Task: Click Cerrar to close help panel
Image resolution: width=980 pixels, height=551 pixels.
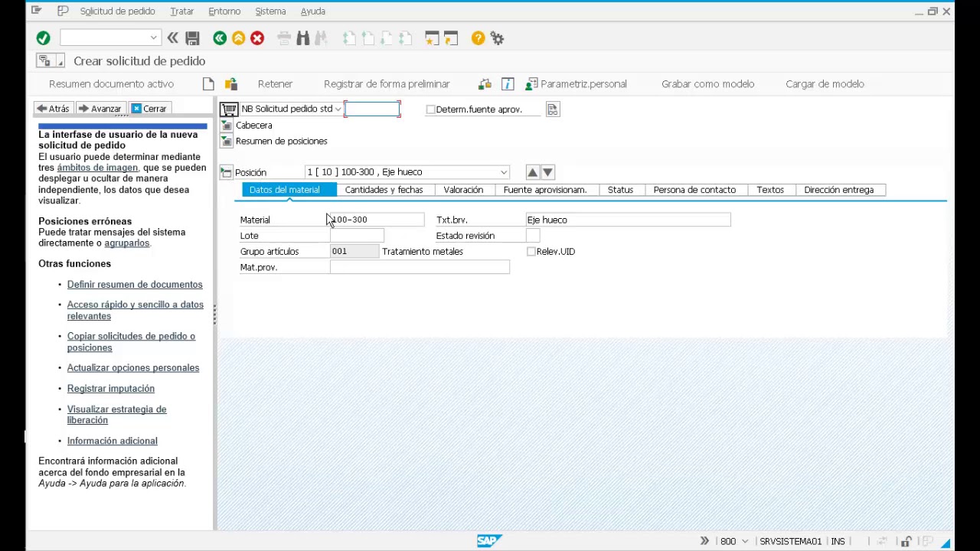Action: (149, 109)
